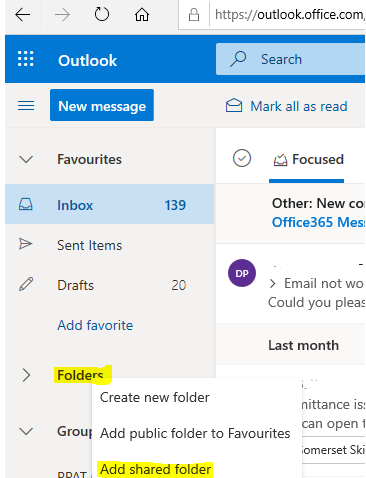Open the app launcher grid icon
The image size is (366, 478).
click(26, 59)
